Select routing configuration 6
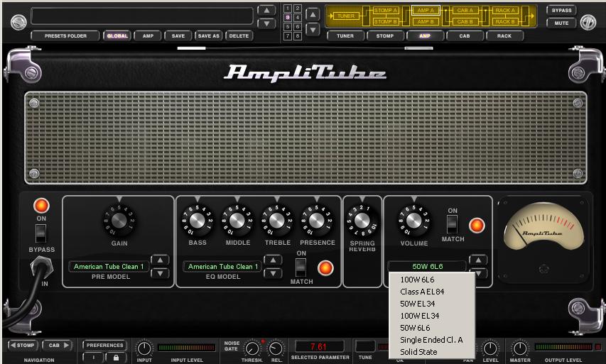606x364 pixels. pos(297,27)
